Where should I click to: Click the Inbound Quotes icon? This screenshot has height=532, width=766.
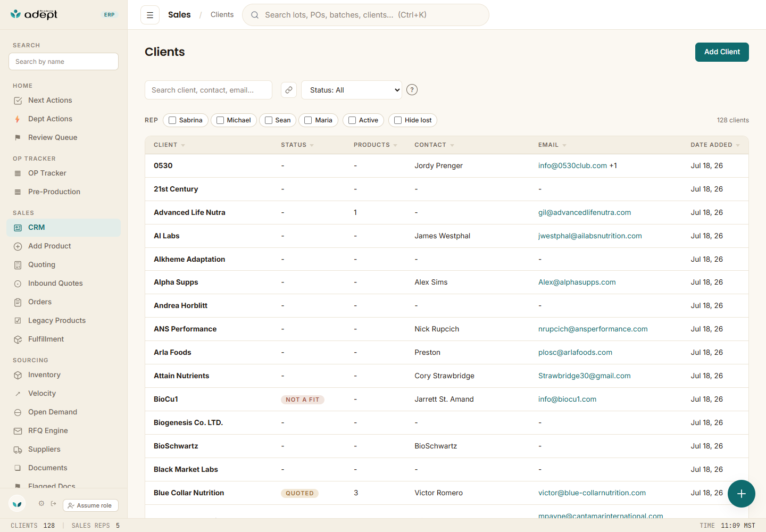(18, 284)
